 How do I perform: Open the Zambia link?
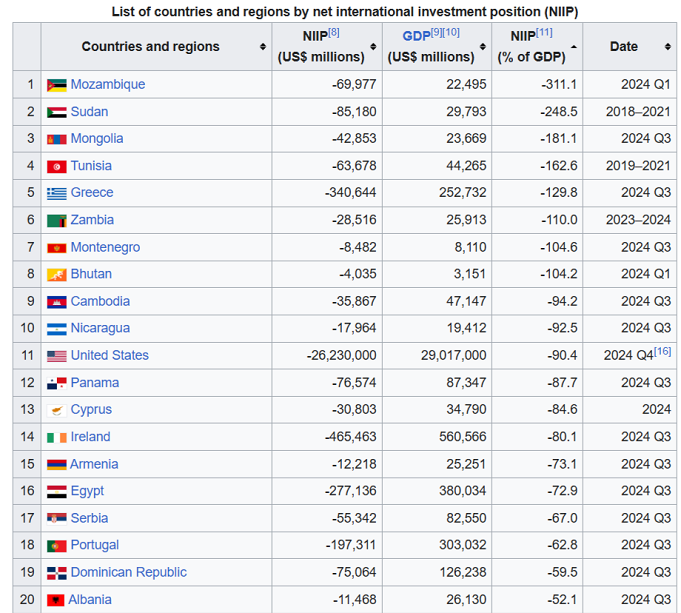(92, 220)
